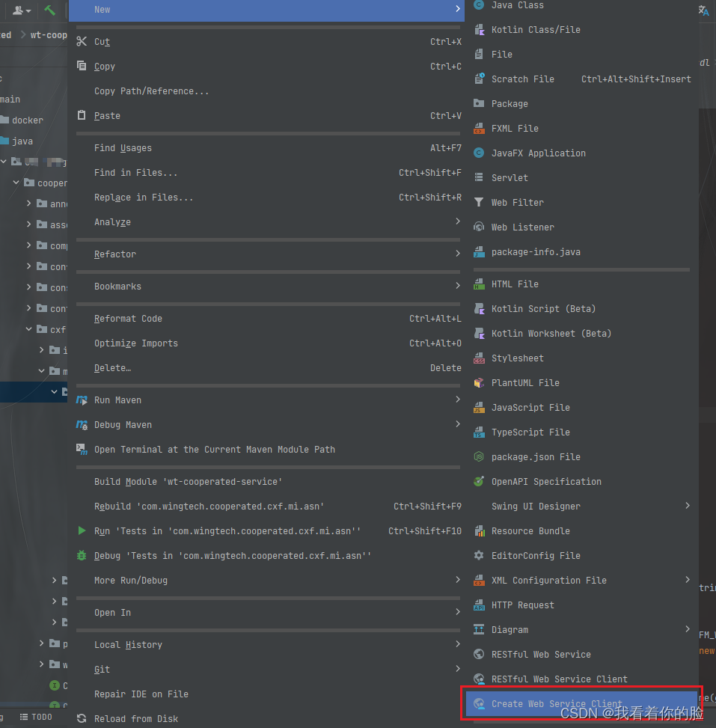Create a new Scratch File
This screenshot has width=716, height=728.
pyautogui.click(x=523, y=79)
